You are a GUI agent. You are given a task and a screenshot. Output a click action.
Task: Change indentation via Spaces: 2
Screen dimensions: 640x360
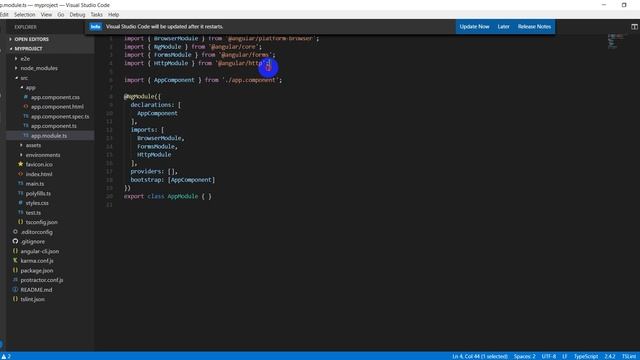pyautogui.click(x=524, y=356)
